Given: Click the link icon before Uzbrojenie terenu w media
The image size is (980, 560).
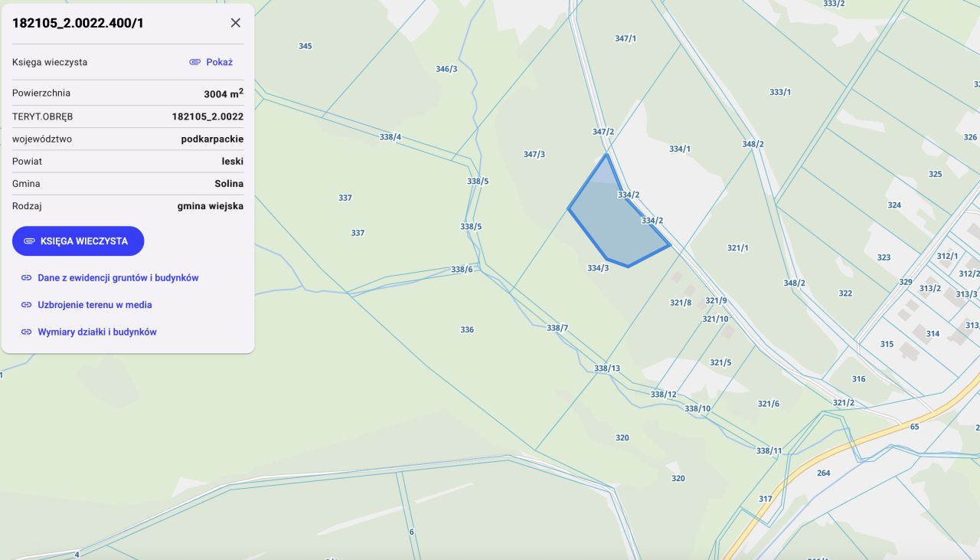Looking at the screenshot, I should (x=27, y=305).
